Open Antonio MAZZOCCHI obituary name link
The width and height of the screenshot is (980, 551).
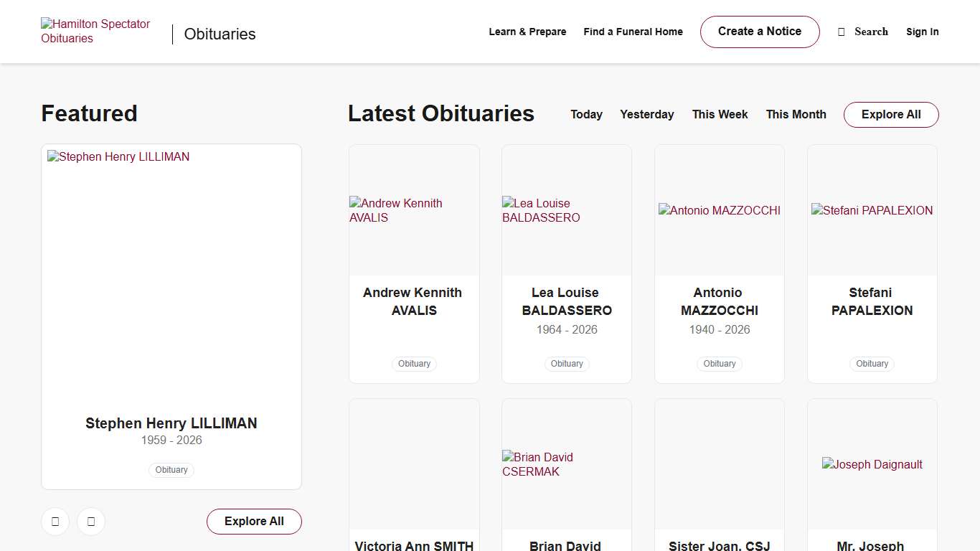click(x=719, y=301)
